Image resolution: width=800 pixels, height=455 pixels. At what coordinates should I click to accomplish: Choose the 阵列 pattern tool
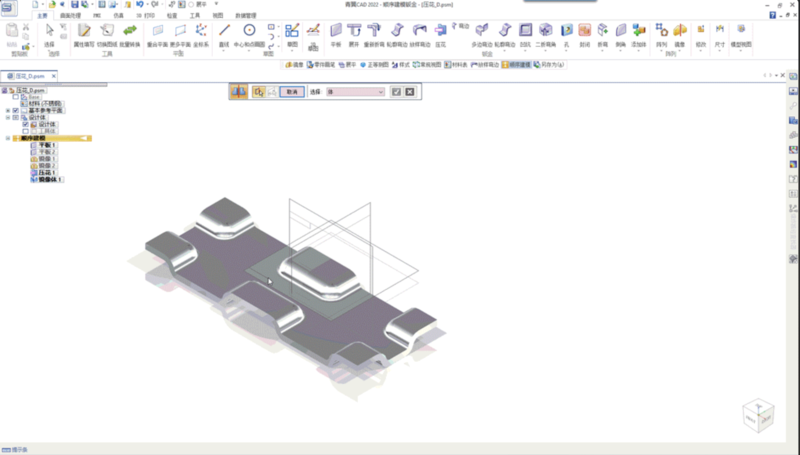pyautogui.click(x=661, y=34)
